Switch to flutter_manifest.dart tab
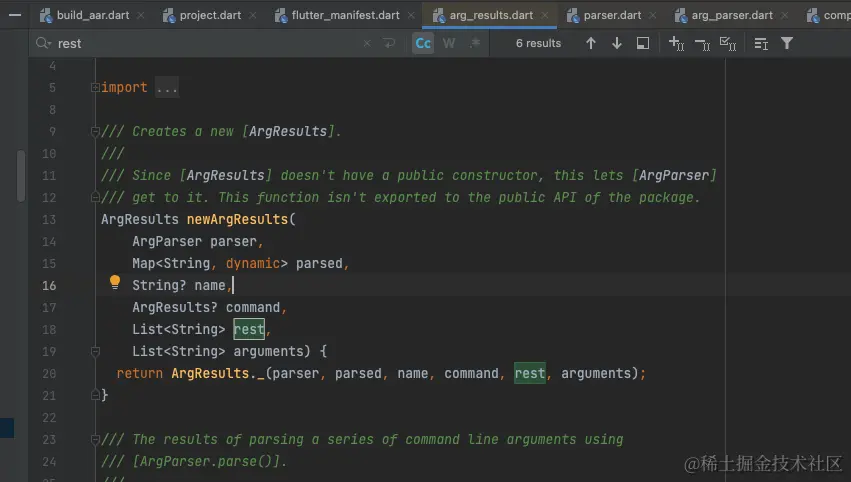 [x=345, y=15]
